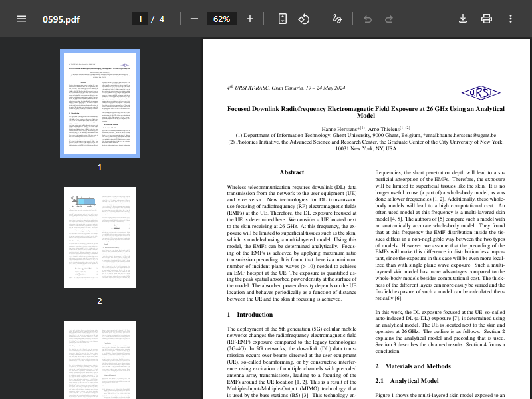Click the 'Abstract' heading

point(292,172)
